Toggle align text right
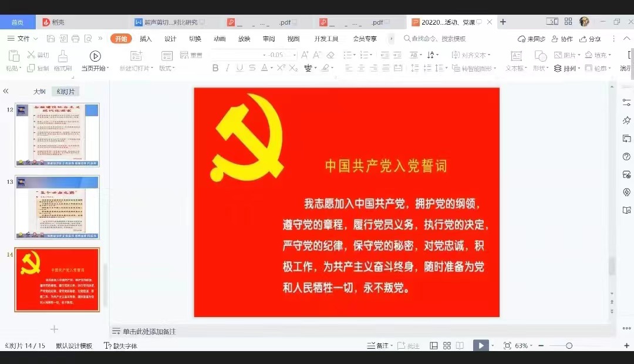The image size is (634, 364). point(373,68)
